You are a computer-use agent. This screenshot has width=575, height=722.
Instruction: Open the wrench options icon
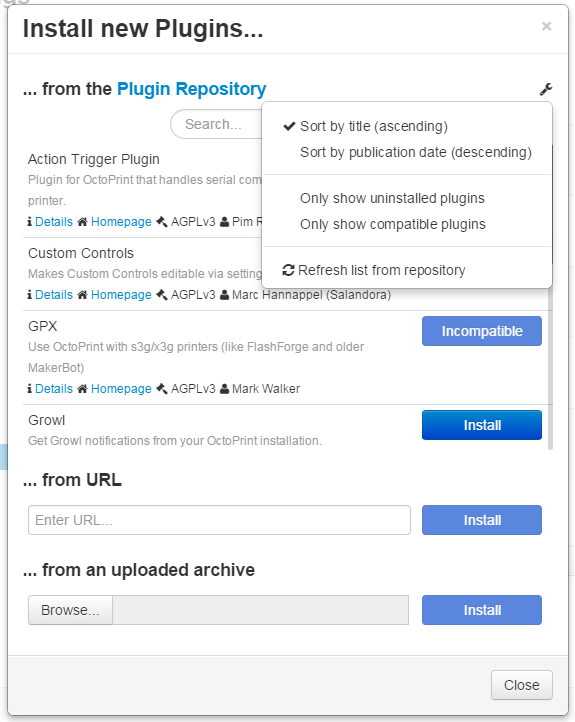tap(546, 89)
